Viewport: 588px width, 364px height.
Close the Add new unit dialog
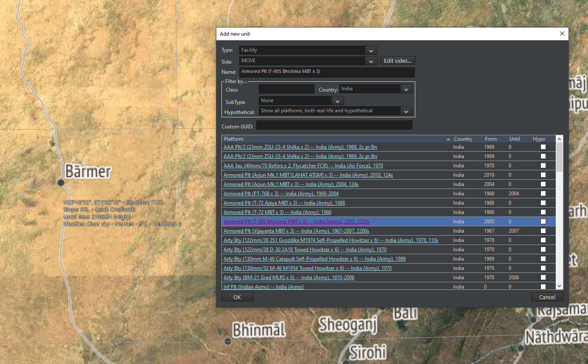point(562,33)
